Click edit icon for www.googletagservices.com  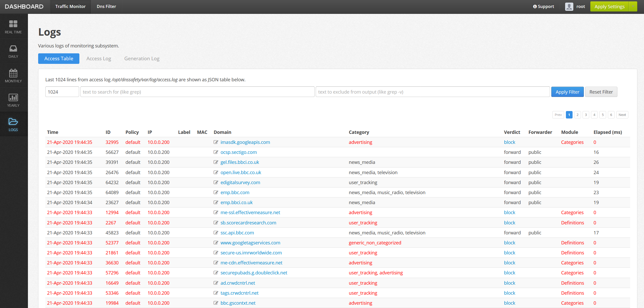tap(216, 243)
